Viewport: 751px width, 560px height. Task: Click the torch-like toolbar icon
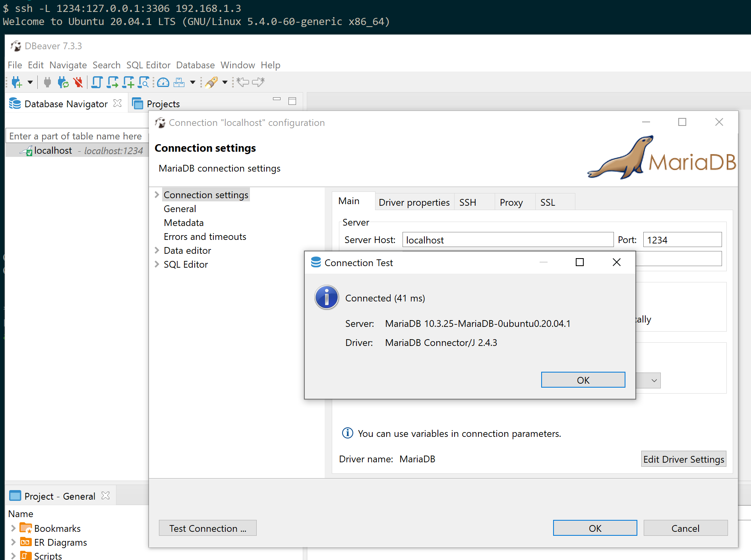pos(211,82)
